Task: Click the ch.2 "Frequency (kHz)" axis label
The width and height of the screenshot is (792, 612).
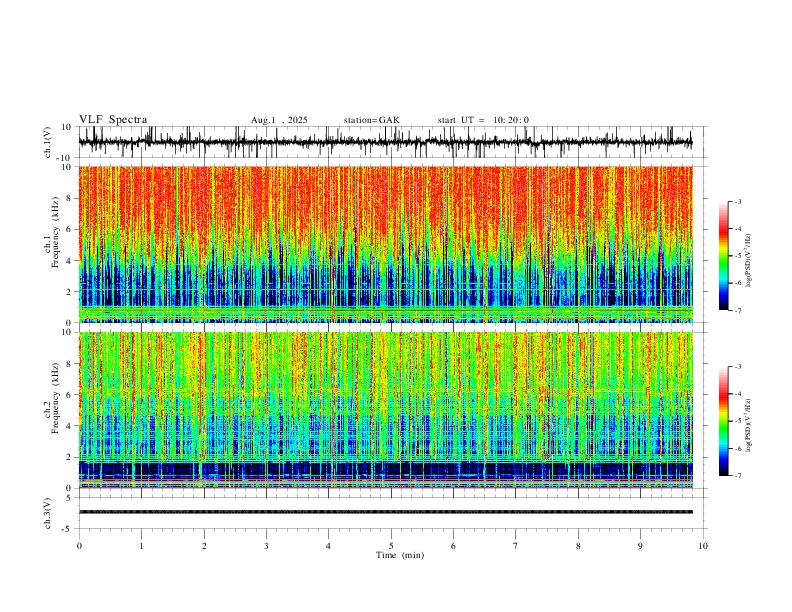Action: pyautogui.click(x=55, y=398)
